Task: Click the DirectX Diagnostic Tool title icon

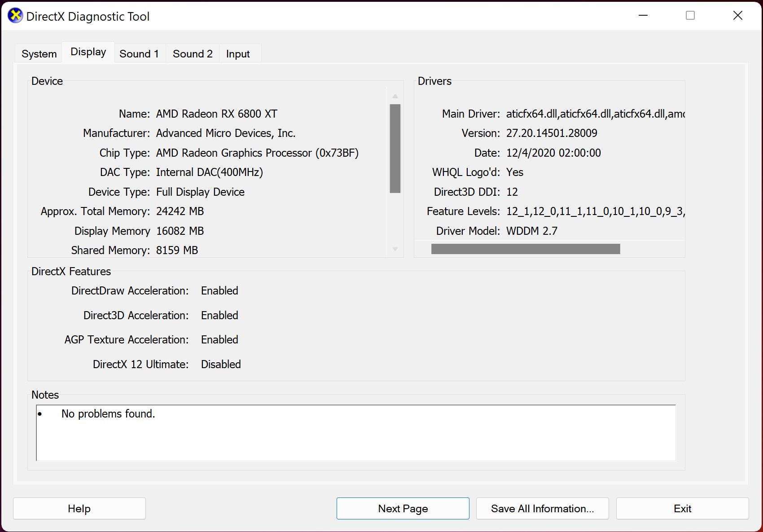Action: 15,16
